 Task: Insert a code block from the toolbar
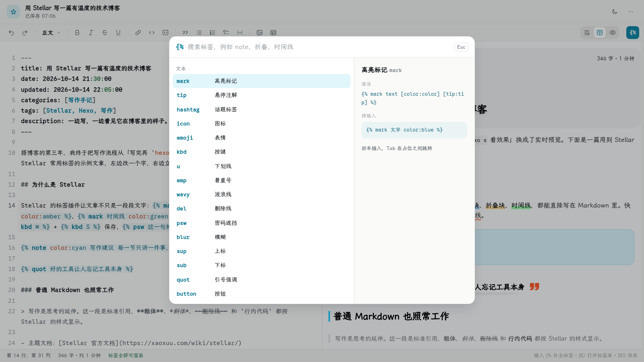tap(165, 33)
